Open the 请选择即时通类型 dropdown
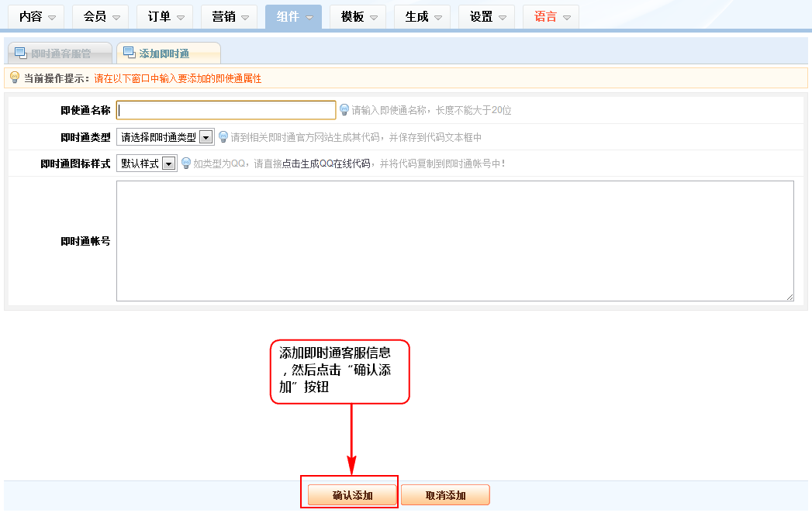The image size is (812, 513). coord(164,137)
